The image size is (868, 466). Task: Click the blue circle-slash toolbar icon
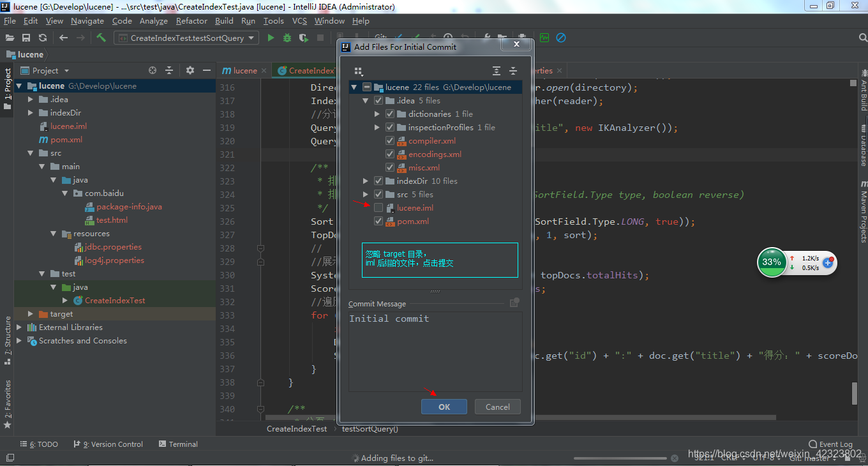tap(560, 38)
